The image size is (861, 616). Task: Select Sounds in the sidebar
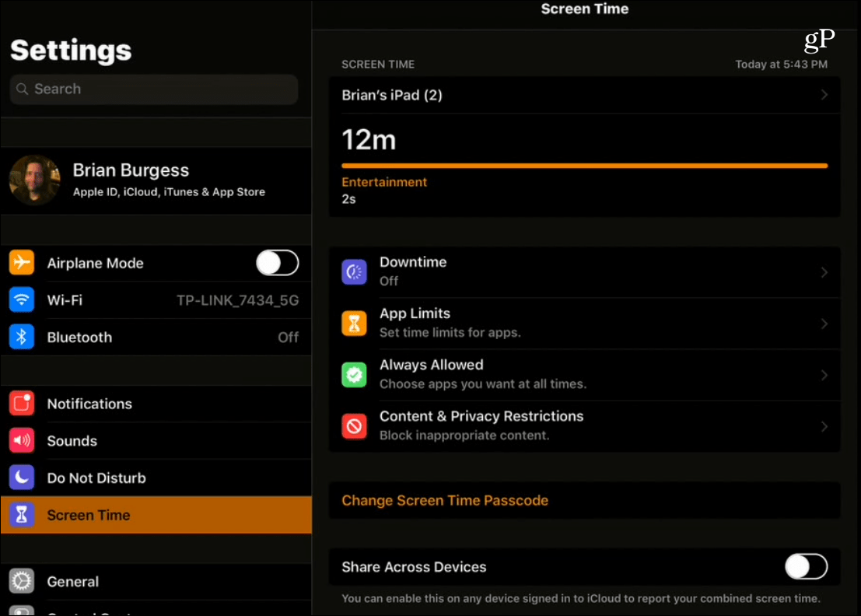pos(156,441)
